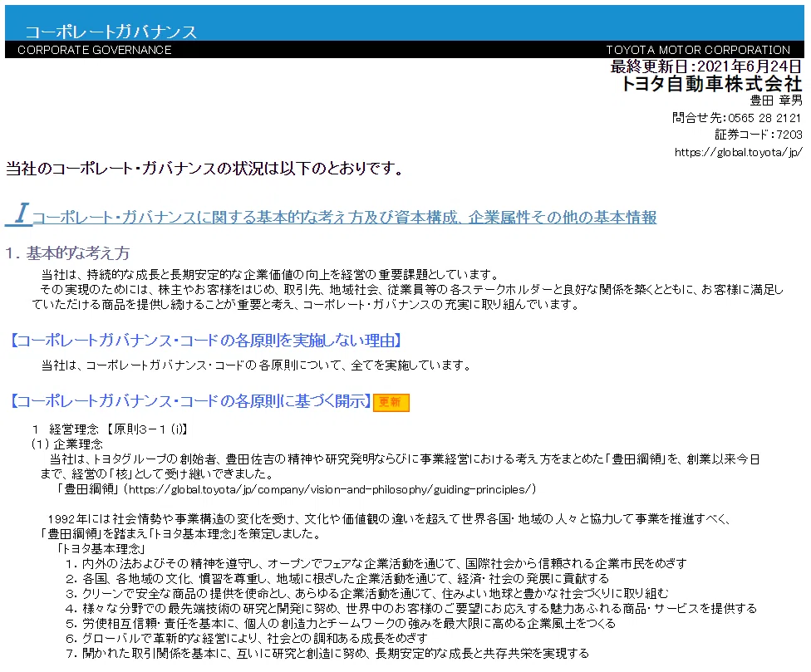Viewport: 811px width, 672px height.
Task: Click the (1) 企業理念 subheading
Action: 67,444
